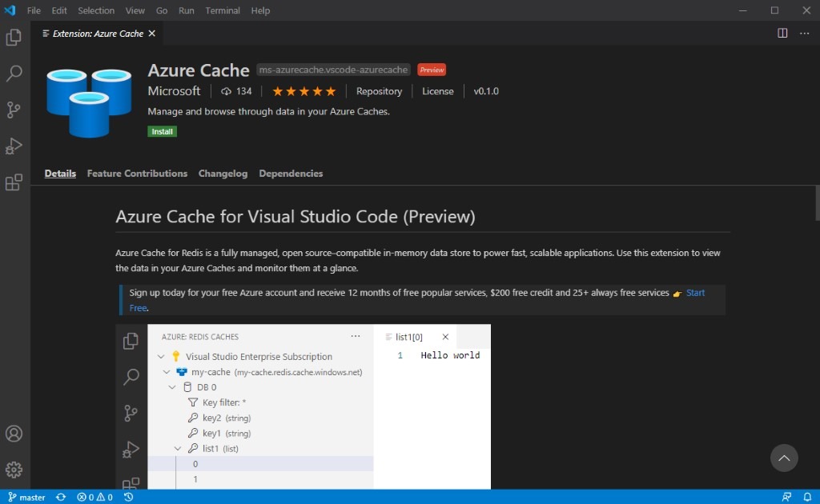The width and height of the screenshot is (820, 504).
Task: Open the Repository link
Action: [x=379, y=91]
